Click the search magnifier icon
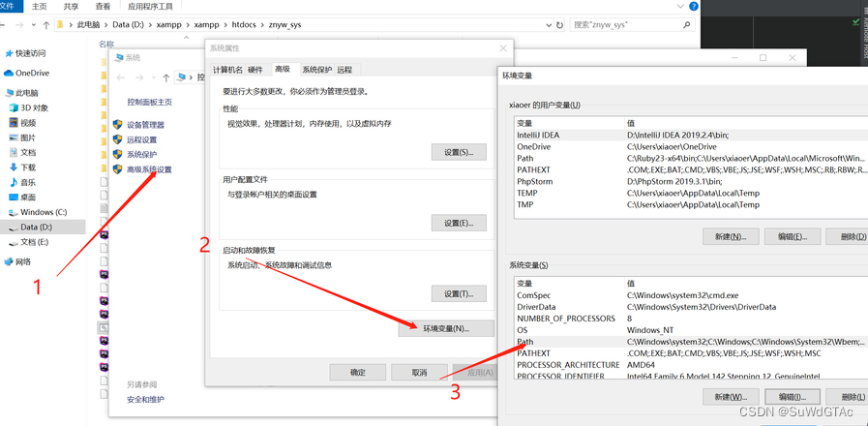Viewport: 868px width, 426px height. click(686, 25)
